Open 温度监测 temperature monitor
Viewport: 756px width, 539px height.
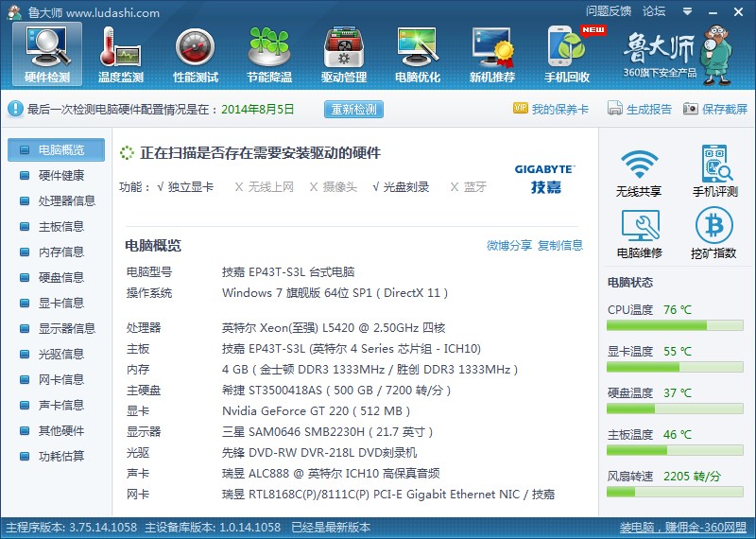coord(121,55)
